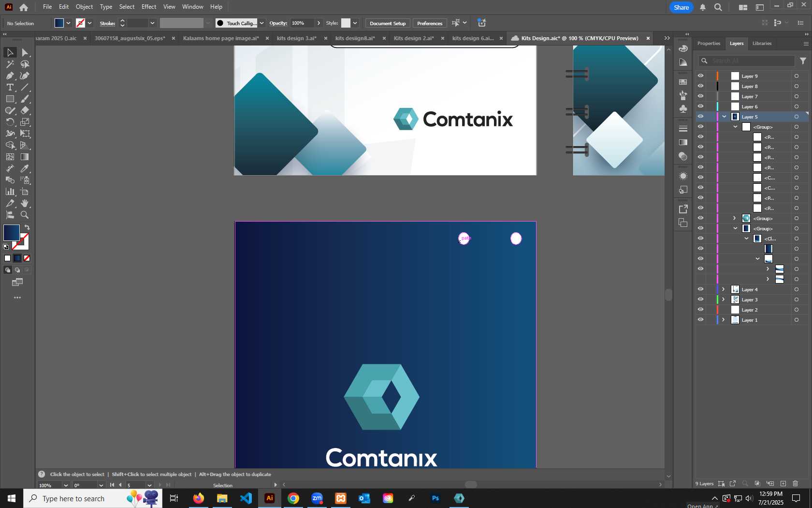Click the Layer 2 row
This screenshot has height=508, width=812.
tap(752, 310)
